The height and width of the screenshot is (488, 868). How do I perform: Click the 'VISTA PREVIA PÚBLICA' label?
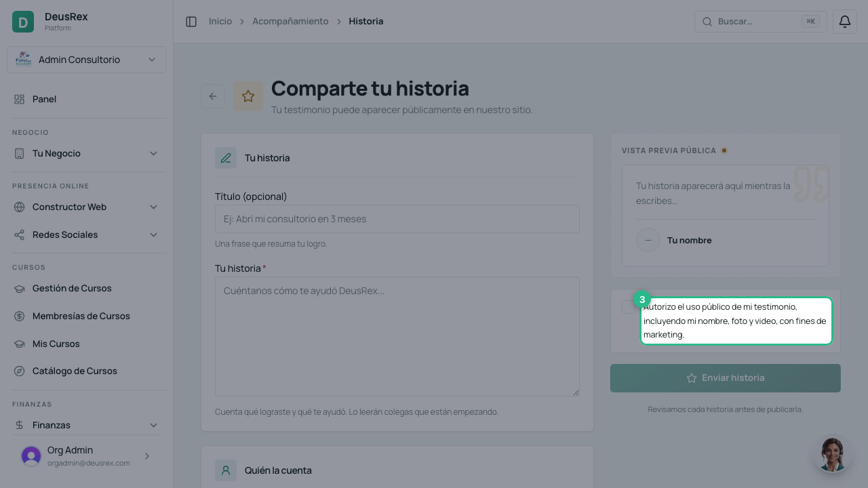[x=669, y=150]
